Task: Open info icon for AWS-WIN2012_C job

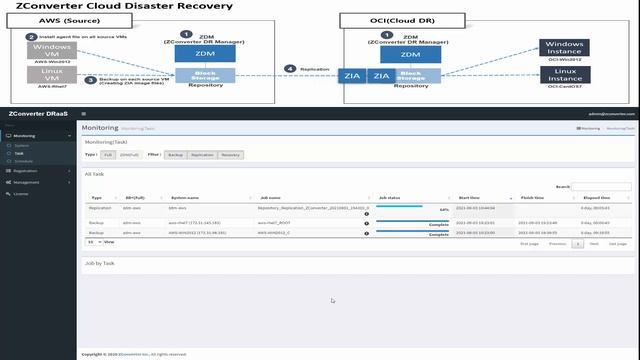Action: pyautogui.click(x=367, y=233)
